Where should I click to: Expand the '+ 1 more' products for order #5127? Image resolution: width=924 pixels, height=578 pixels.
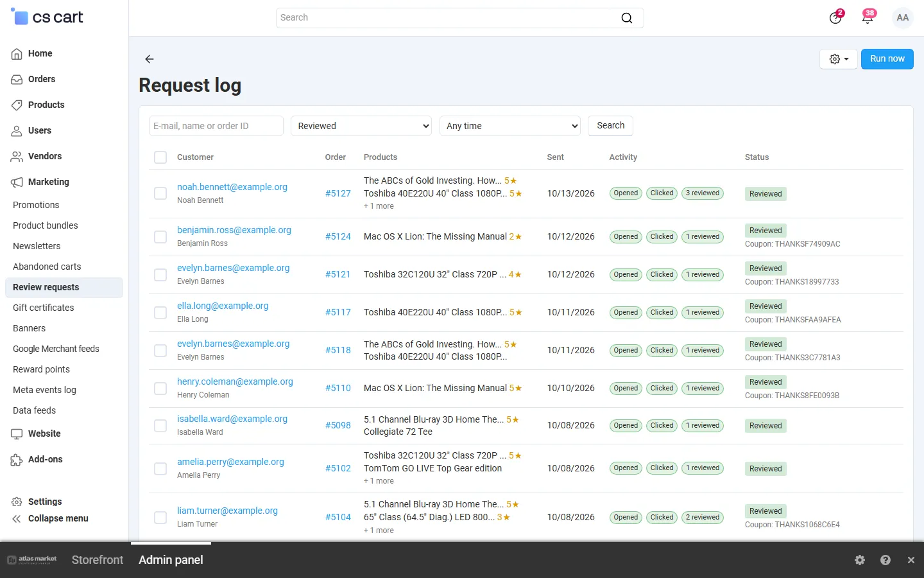click(x=379, y=206)
